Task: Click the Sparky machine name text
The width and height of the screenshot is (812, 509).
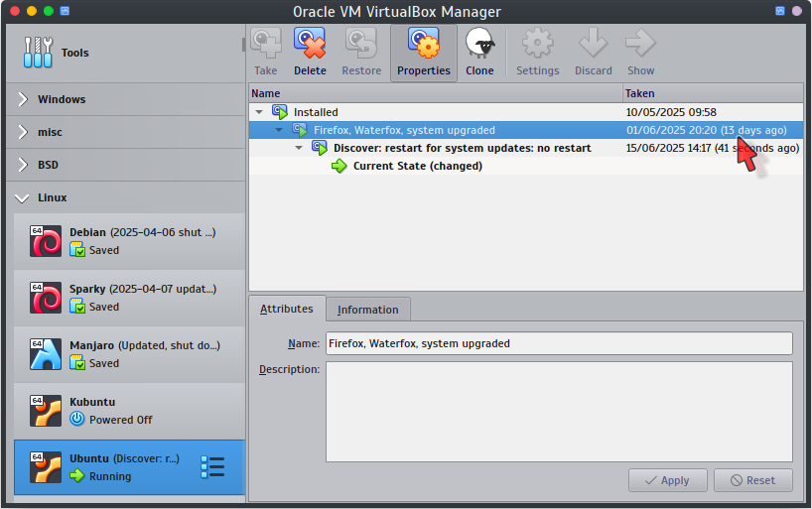Action: tap(87, 289)
